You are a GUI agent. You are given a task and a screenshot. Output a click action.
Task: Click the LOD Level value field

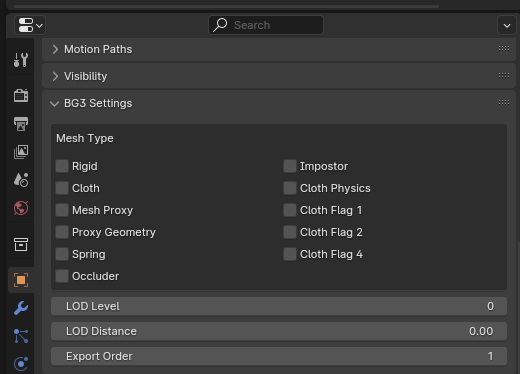(279, 306)
